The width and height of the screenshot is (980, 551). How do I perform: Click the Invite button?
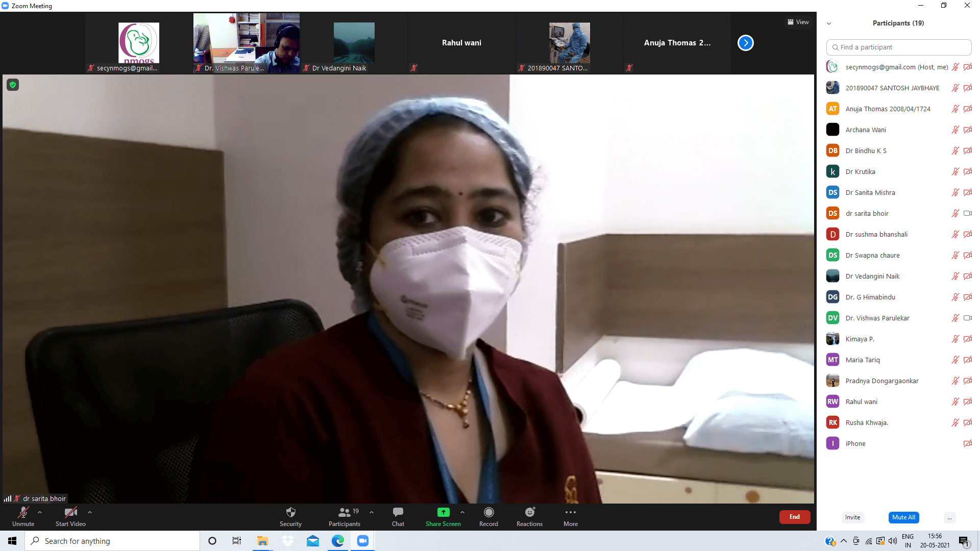click(852, 517)
